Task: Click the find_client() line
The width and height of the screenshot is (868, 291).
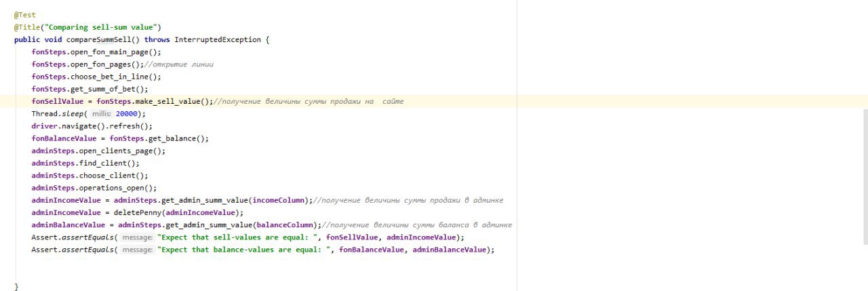Action: pos(85,163)
